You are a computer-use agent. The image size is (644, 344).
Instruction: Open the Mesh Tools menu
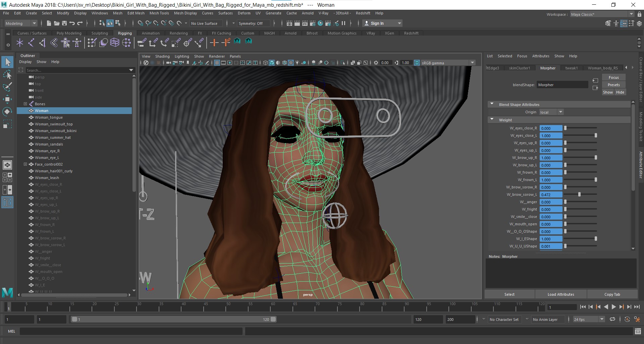pos(159,13)
